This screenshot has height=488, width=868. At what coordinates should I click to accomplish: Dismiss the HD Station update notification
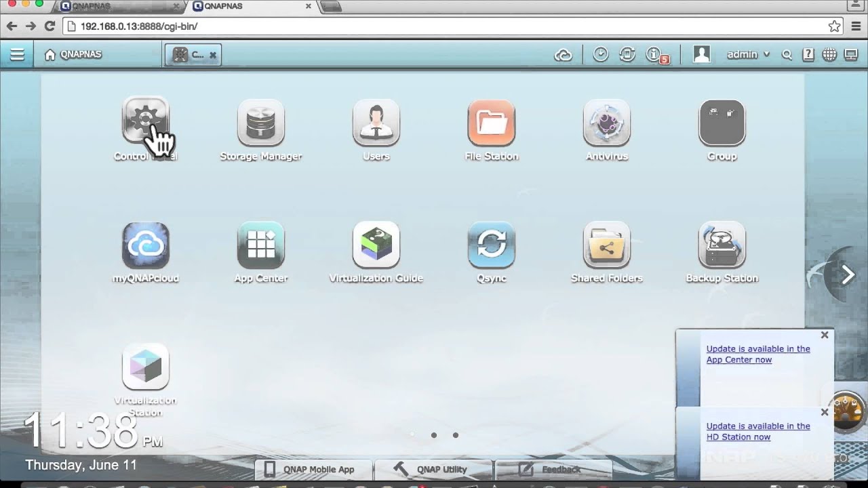[825, 412]
